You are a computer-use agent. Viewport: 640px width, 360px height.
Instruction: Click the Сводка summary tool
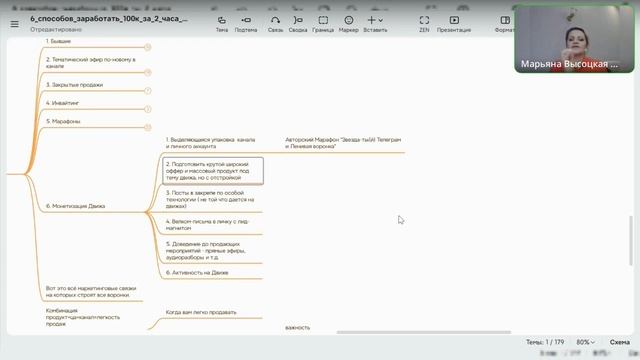(x=298, y=24)
